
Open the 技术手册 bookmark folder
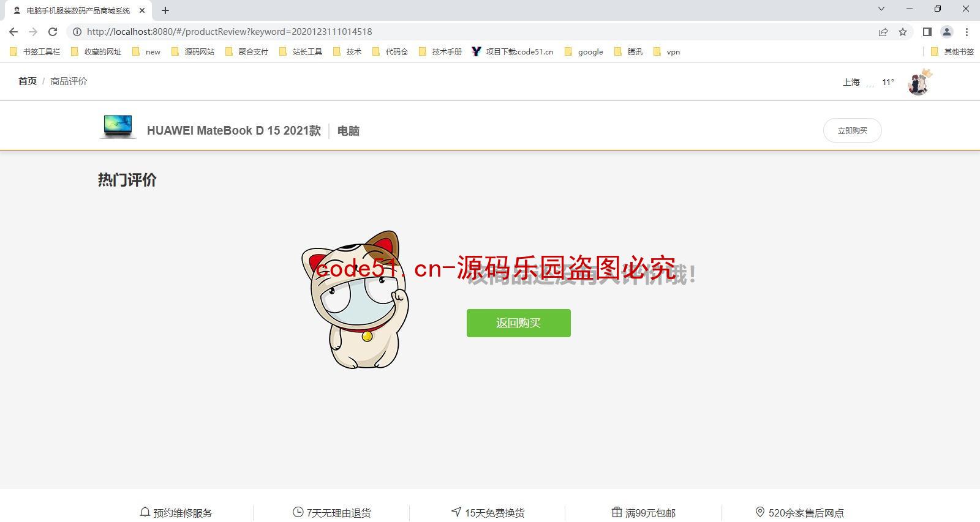[x=440, y=52]
